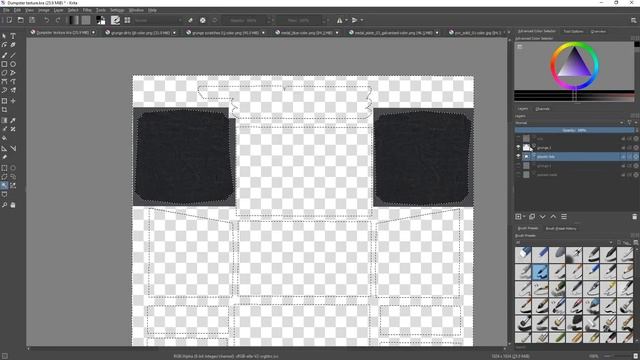The height and width of the screenshot is (360, 640).
Task: Open the brush blending mode dropdown
Action: pos(158,20)
